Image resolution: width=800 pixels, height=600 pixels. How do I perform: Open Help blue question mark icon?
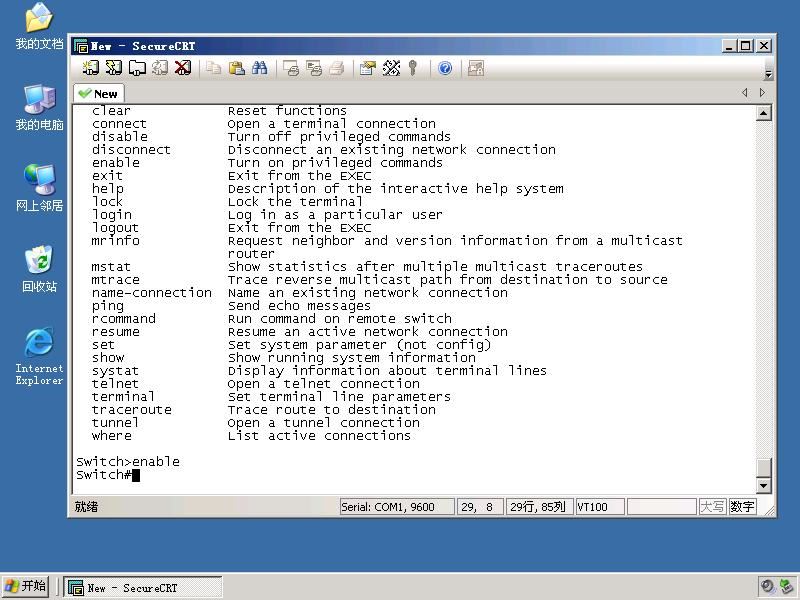pos(445,68)
